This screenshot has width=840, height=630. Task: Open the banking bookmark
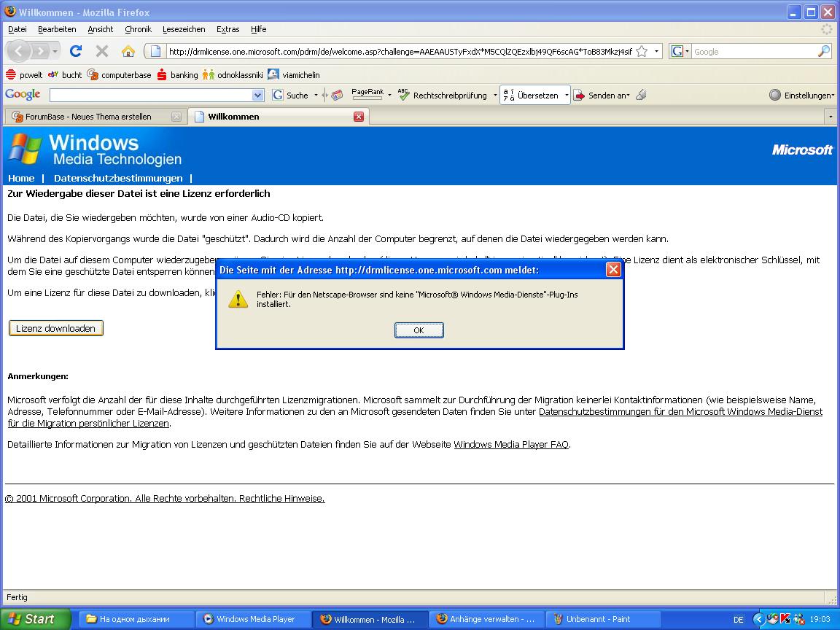pyautogui.click(x=178, y=75)
